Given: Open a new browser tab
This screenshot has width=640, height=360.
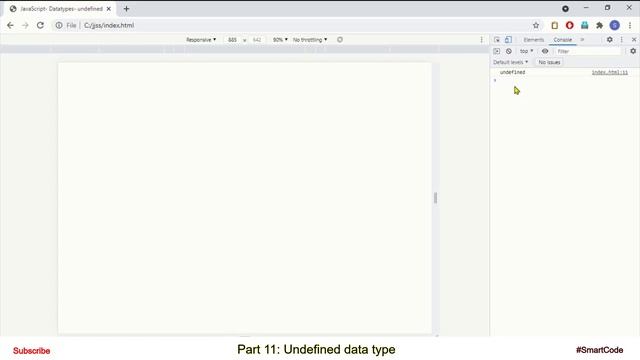Looking at the screenshot, I should pos(126,9).
